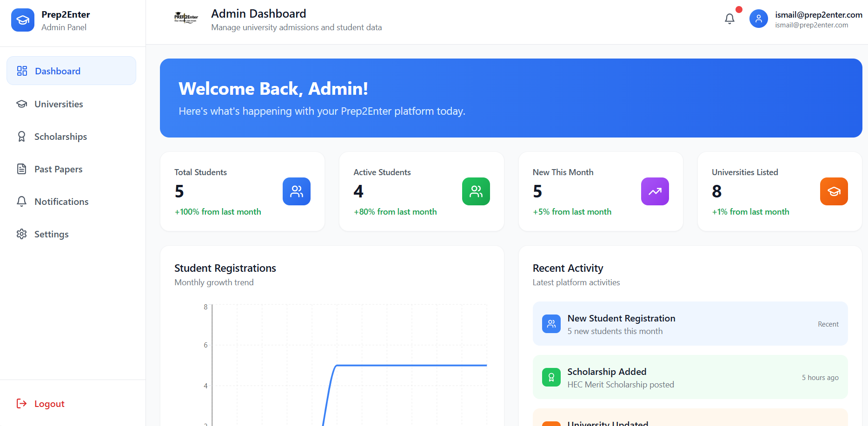Image resolution: width=868 pixels, height=426 pixels.
Task: Open the Scholarships section
Action: pyautogui.click(x=60, y=137)
